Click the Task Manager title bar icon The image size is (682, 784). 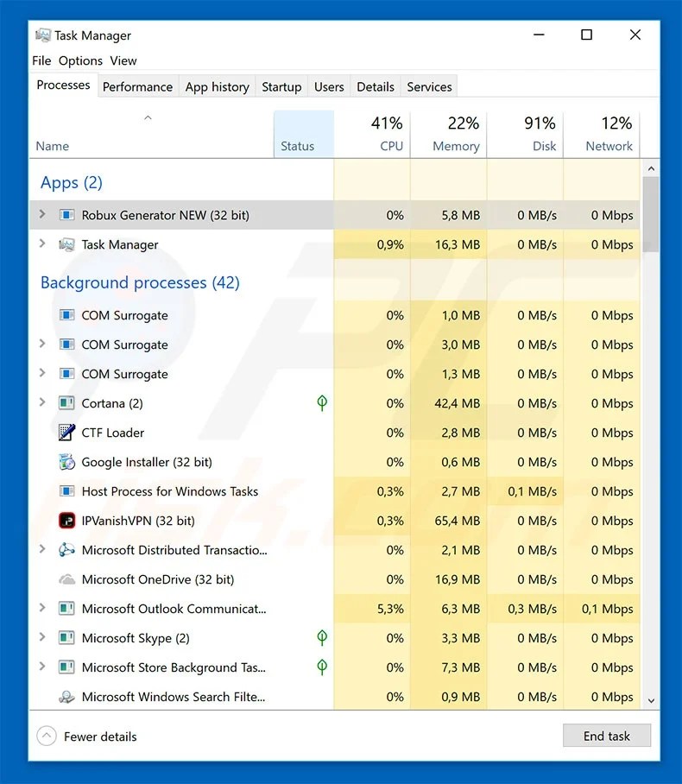pyautogui.click(x=43, y=35)
